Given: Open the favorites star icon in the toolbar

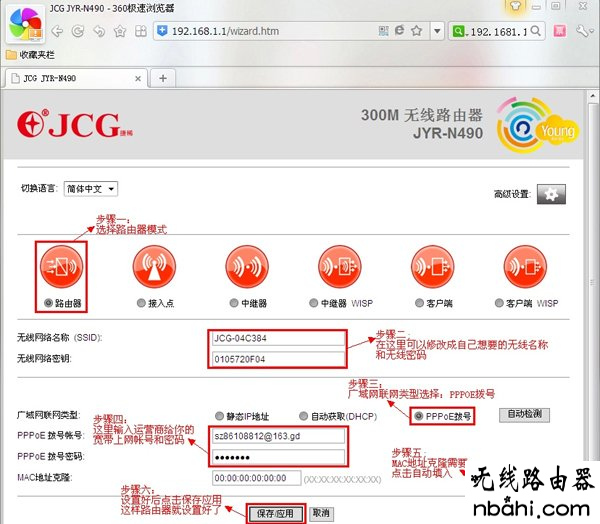Looking at the screenshot, I should [120, 31].
